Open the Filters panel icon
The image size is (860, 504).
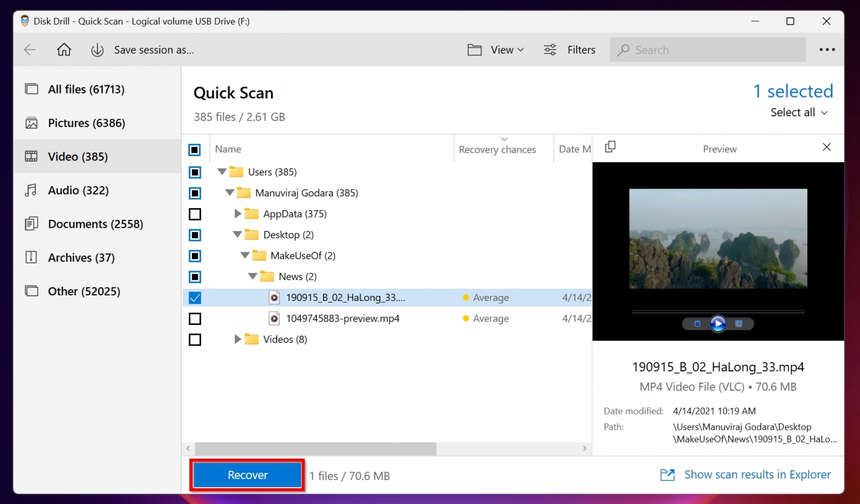(x=549, y=49)
